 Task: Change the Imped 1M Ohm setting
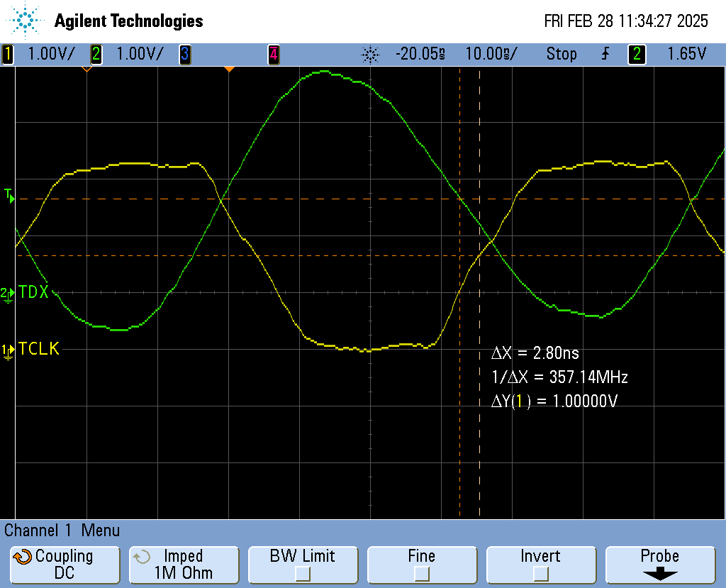click(x=183, y=565)
